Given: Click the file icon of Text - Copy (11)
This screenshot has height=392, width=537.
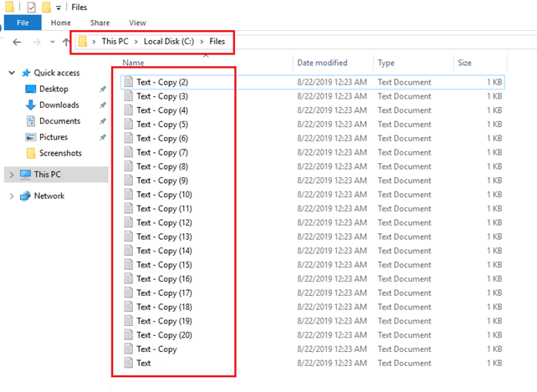Looking at the screenshot, I should tap(129, 208).
